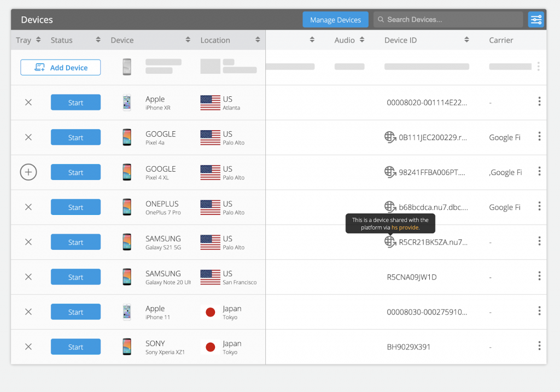This screenshot has height=392, width=560.
Task: Click the Manage Devices button
Action: 335,20
